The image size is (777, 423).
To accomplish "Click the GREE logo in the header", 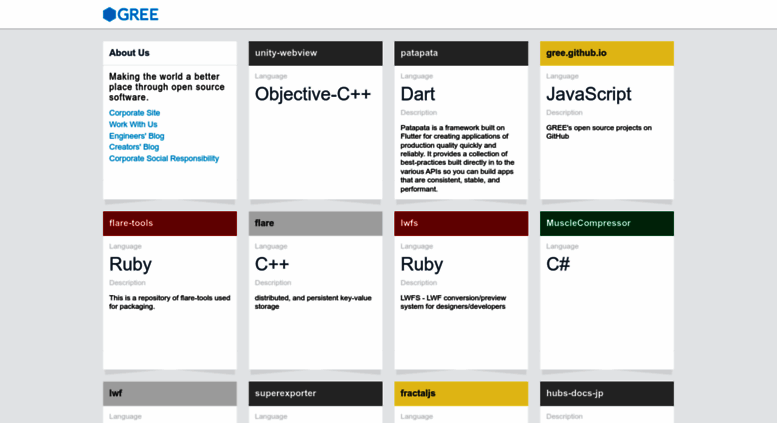I will [x=131, y=14].
